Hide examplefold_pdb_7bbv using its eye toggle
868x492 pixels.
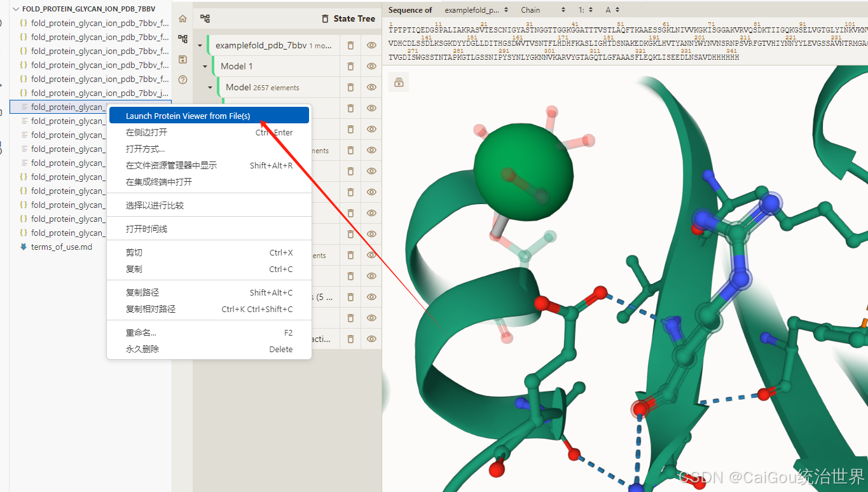(x=371, y=44)
